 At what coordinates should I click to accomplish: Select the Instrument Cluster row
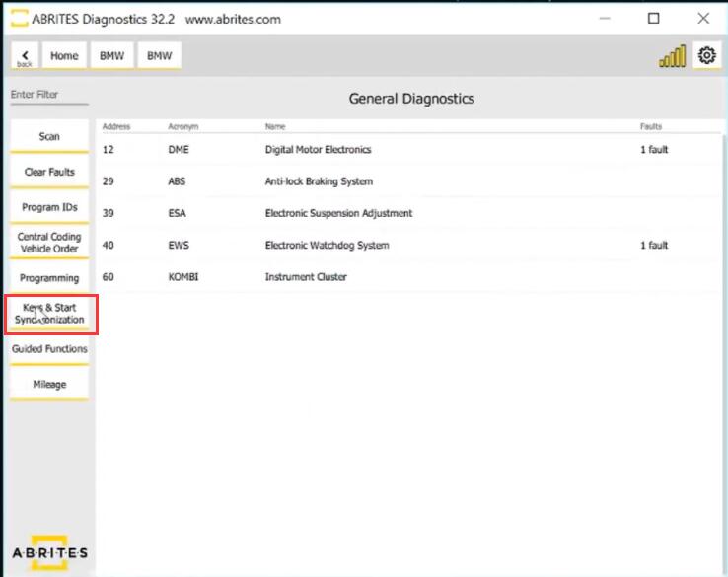[x=409, y=277]
